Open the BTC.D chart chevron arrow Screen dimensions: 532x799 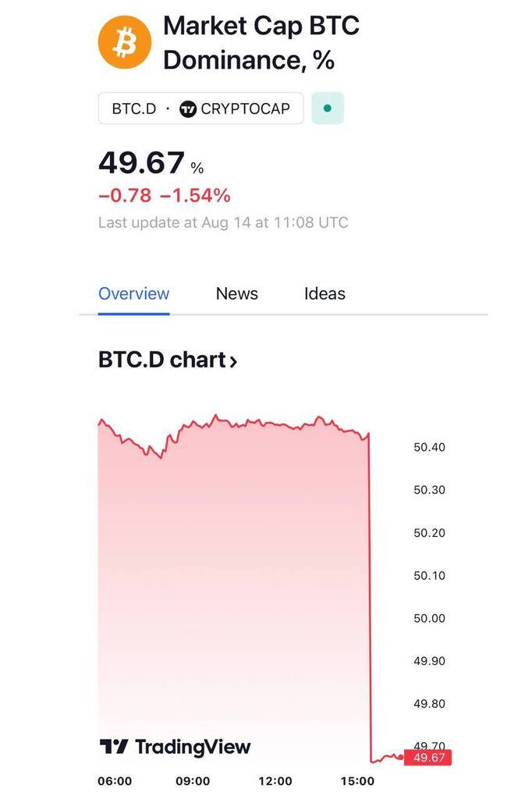click(233, 361)
